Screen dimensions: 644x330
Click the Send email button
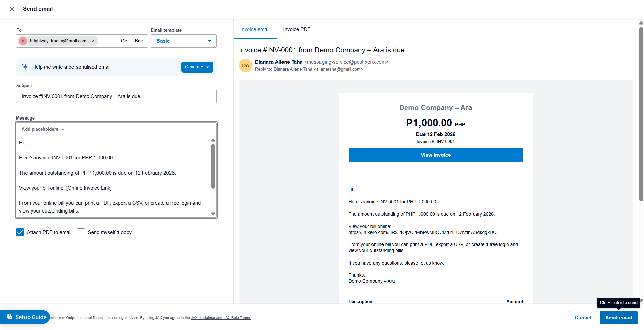[618, 318]
